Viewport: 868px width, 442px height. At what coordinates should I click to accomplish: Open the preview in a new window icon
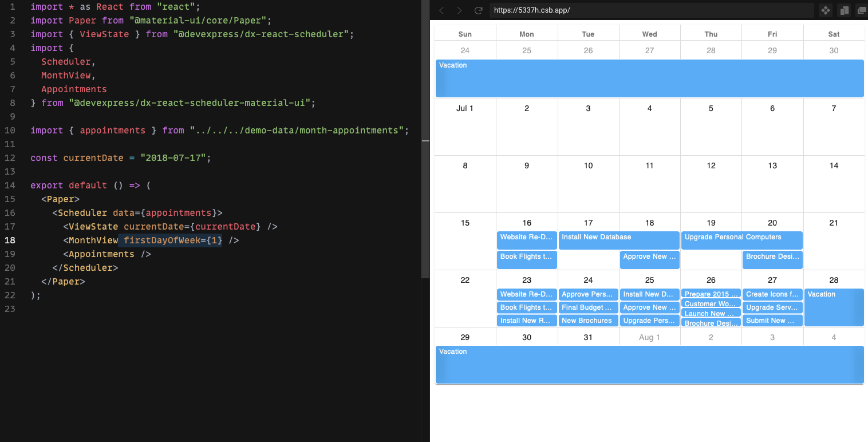pyautogui.click(x=861, y=10)
